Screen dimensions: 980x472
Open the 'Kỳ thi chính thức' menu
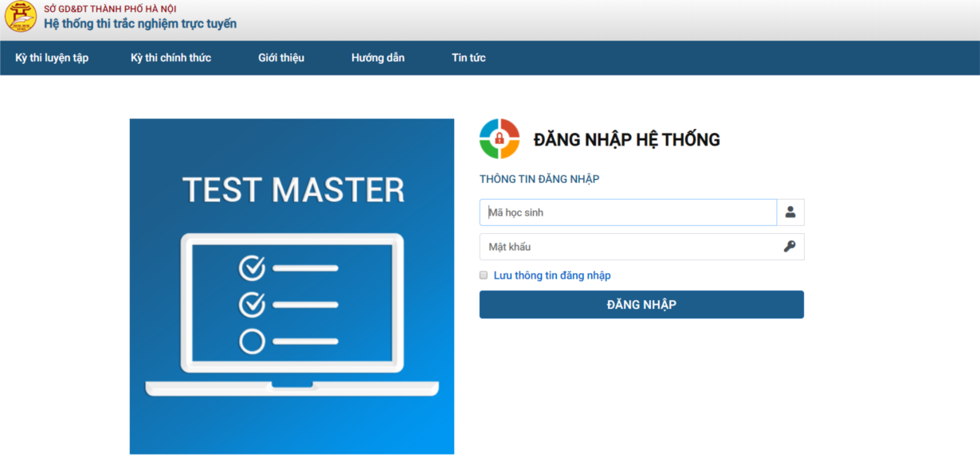(171, 58)
